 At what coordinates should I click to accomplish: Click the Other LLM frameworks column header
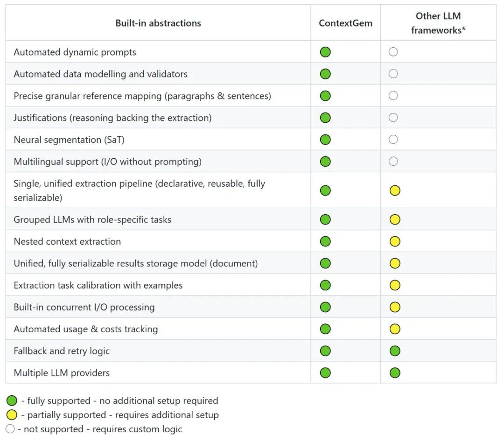tap(438, 23)
